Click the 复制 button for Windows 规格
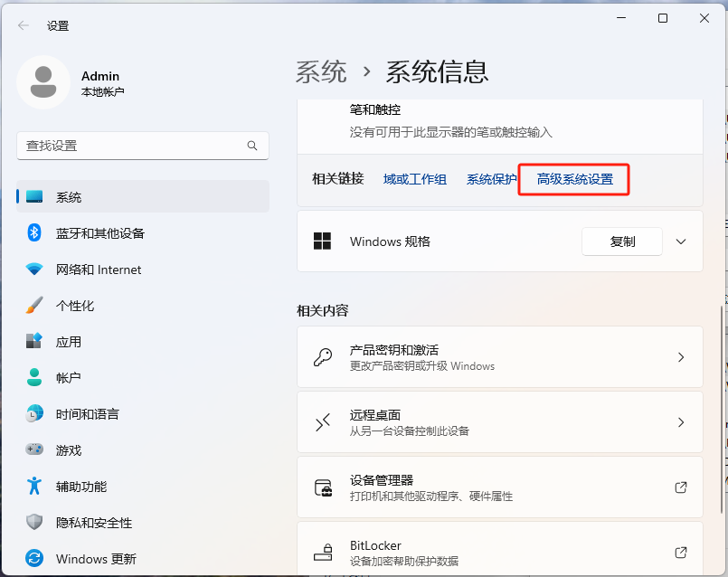728x577 pixels. (621, 241)
